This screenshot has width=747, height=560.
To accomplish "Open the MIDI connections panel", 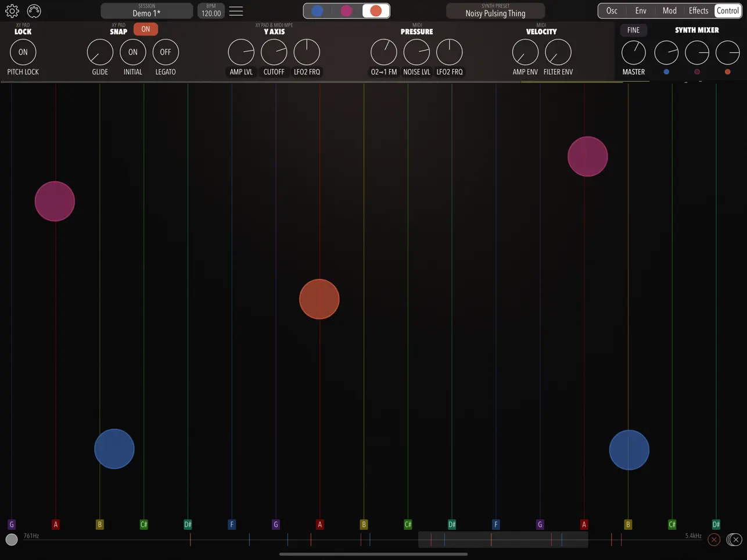I will 34,10.
